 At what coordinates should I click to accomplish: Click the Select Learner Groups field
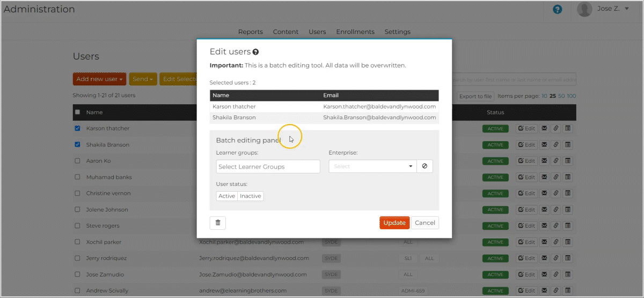[268, 166]
